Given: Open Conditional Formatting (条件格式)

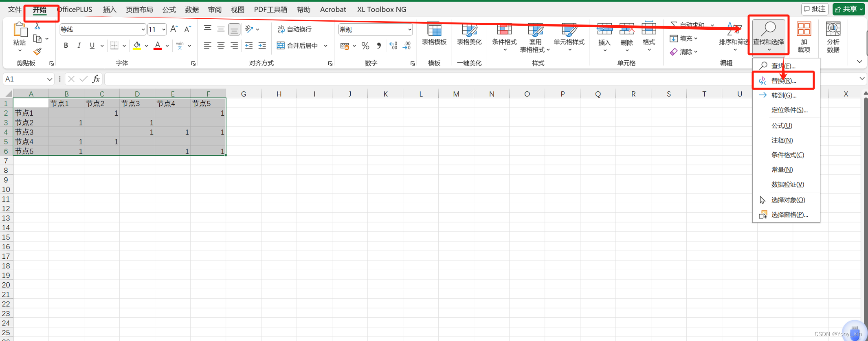Looking at the screenshot, I should (x=504, y=37).
